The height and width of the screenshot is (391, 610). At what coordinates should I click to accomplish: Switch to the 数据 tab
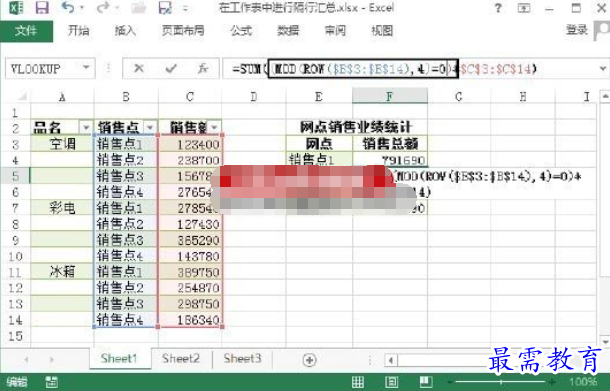288,31
